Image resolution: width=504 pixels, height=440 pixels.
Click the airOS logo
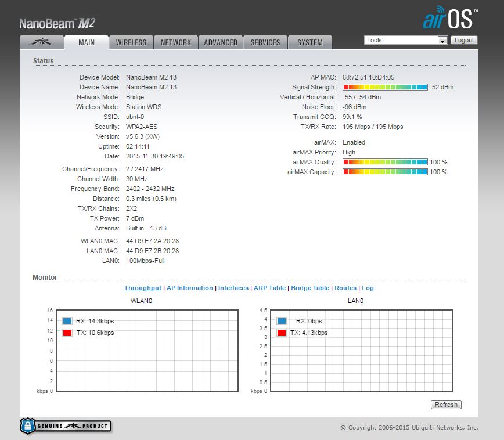(450, 17)
